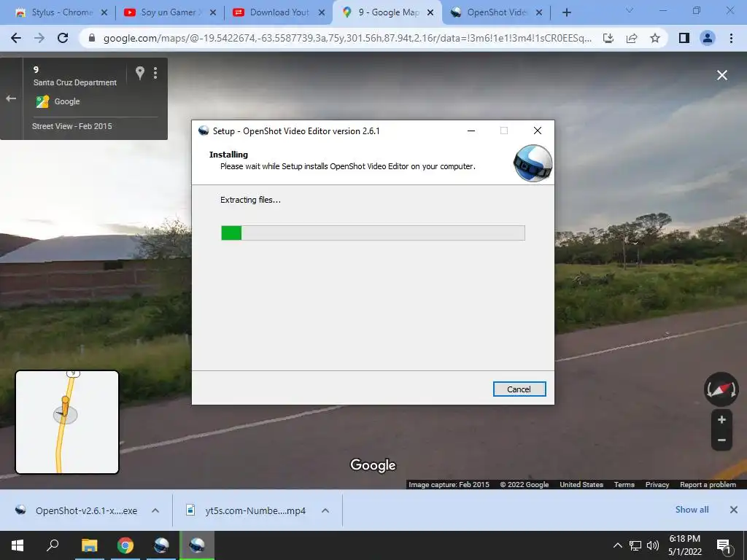Go back in browser history
The width and height of the screenshot is (747, 560).
(x=16, y=38)
